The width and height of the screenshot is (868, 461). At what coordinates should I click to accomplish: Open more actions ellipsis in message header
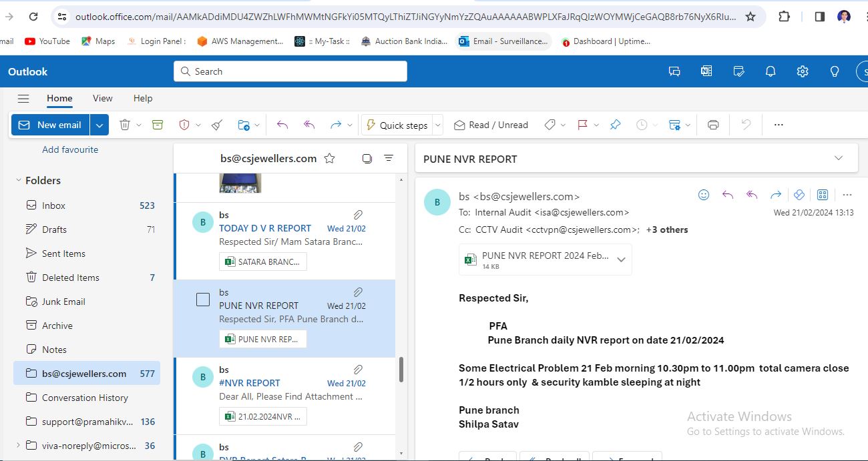(847, 195)
